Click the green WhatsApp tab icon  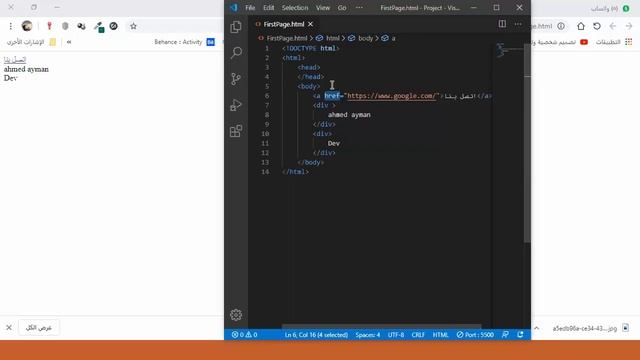(x=626, y=9)
